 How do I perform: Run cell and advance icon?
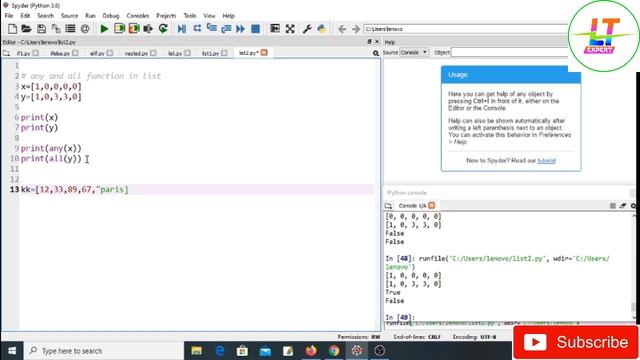click(134, 29)
